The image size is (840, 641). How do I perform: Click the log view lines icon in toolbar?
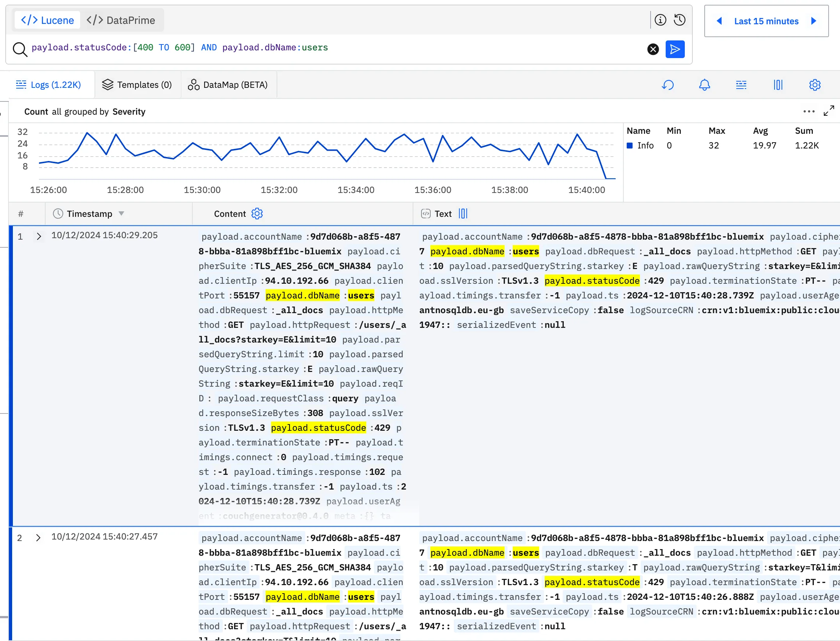[x=741, y=85]
